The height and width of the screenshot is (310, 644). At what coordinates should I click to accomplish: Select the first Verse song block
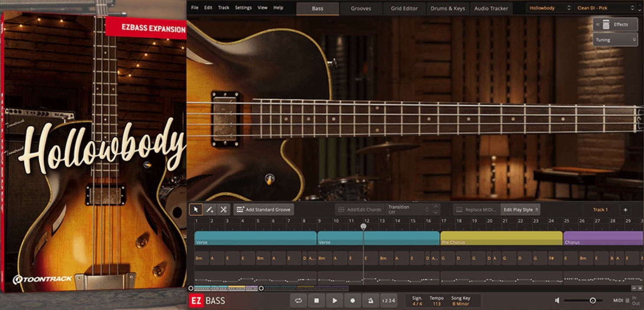coord(255,238)
